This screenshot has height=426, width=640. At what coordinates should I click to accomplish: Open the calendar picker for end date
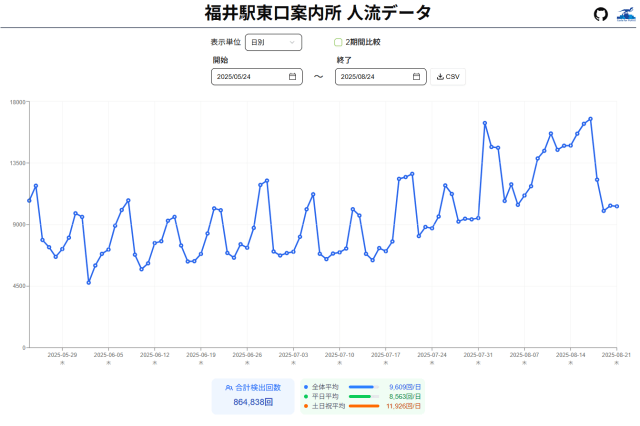pyautogui.click(x=416, y=77)
